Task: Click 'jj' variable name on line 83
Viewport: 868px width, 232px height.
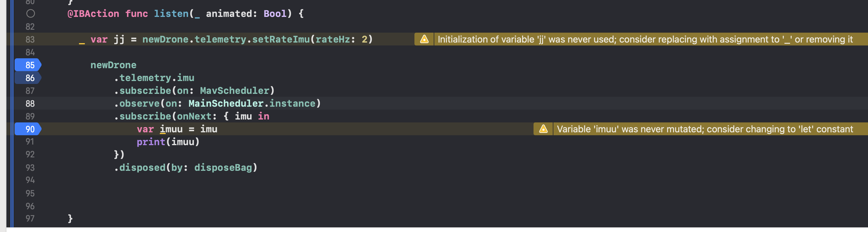Action: point(119,39)
